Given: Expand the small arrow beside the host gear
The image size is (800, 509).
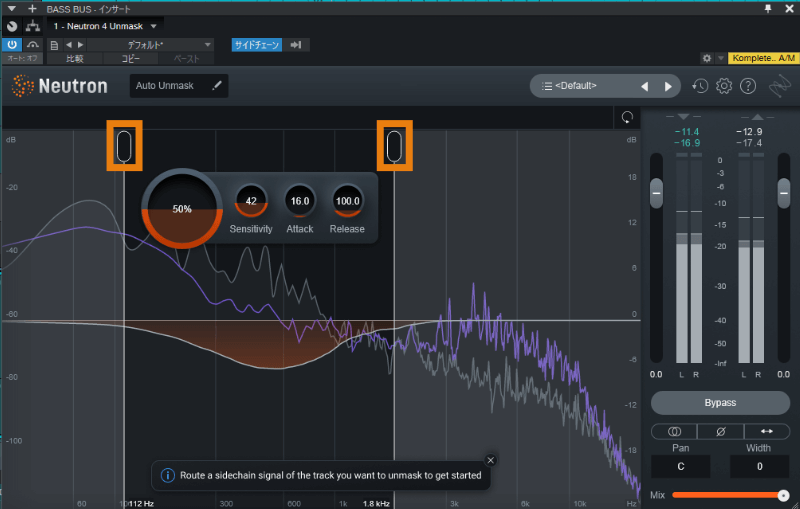Looking at the screenshot, I should pos(720,58).
